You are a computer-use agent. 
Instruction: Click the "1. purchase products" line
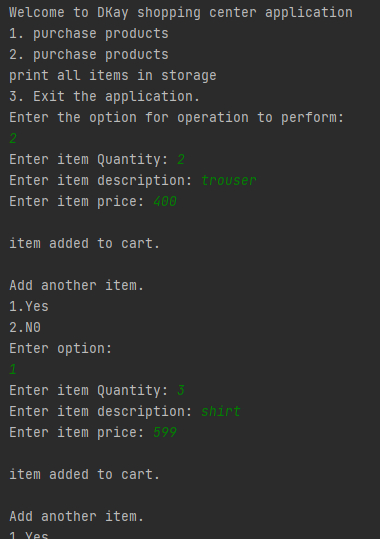[x=89, y=34]
